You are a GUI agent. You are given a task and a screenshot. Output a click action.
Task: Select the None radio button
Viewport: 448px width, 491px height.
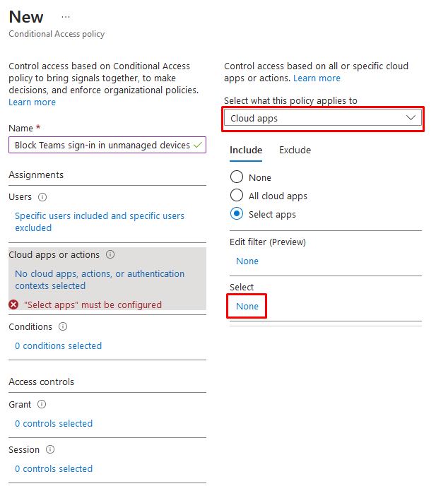(237, 177)
